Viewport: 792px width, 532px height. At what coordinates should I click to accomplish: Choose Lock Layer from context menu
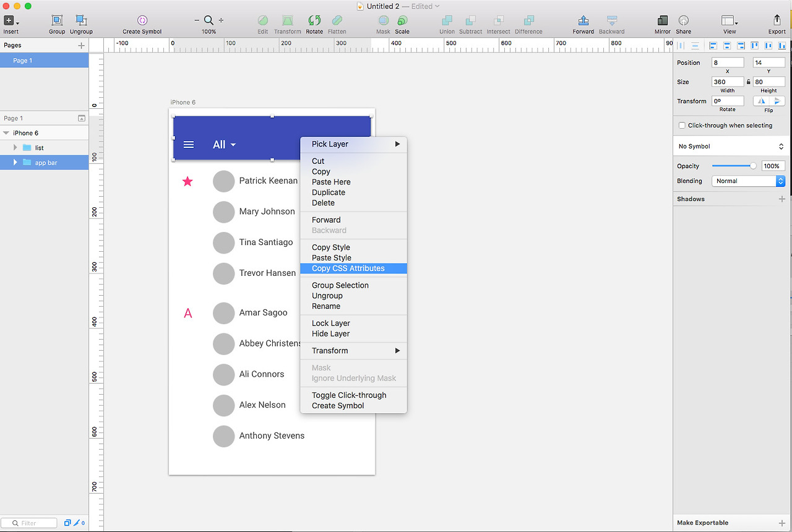point(353,324)
